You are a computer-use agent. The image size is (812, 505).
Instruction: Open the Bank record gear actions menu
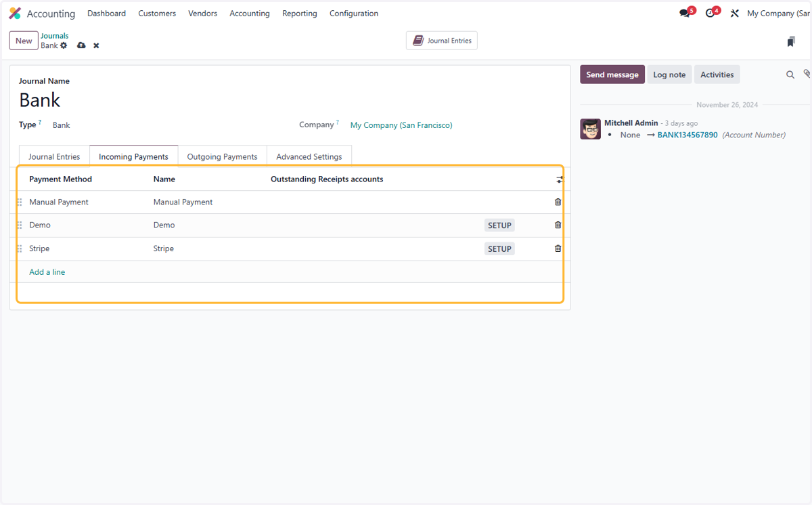(64, 45)
